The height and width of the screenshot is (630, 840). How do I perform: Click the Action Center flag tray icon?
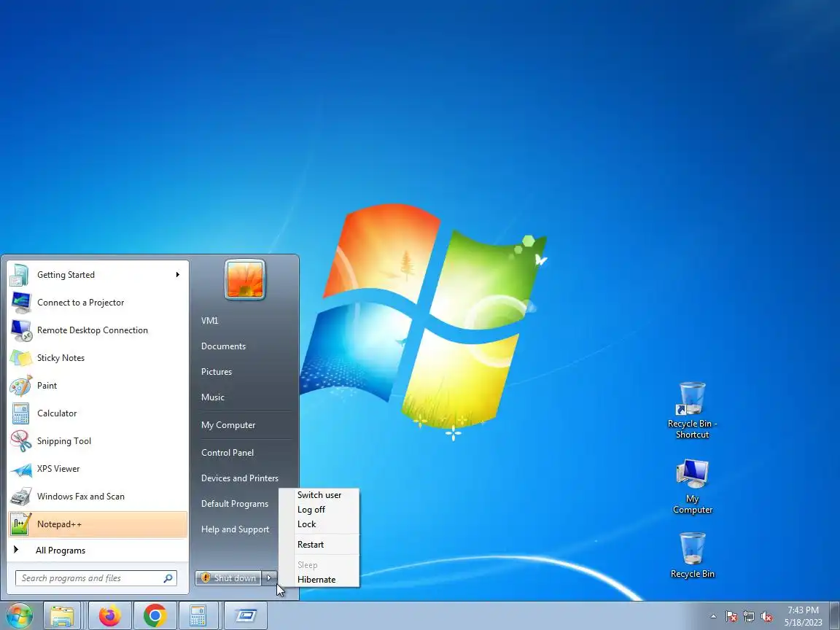pos(731,617)
